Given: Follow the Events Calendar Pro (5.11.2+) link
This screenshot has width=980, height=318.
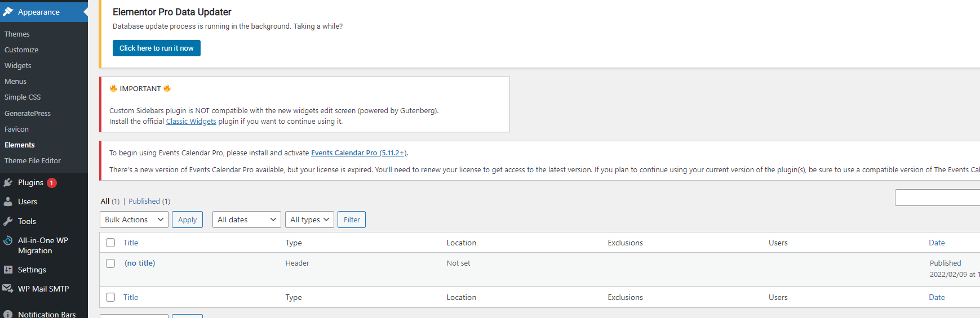Looking at the screenshot, I should (x=358, y=153).
